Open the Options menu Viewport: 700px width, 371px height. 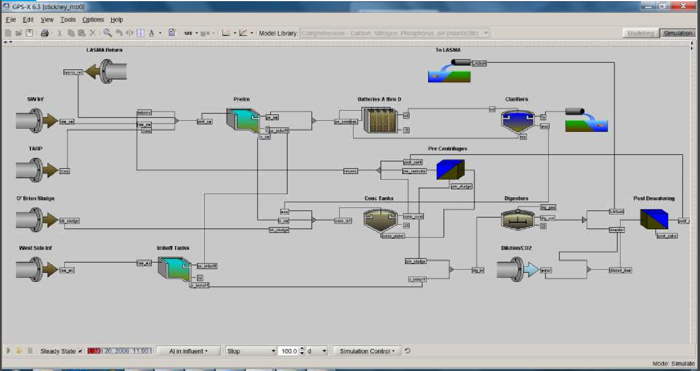tap(93, 20)
